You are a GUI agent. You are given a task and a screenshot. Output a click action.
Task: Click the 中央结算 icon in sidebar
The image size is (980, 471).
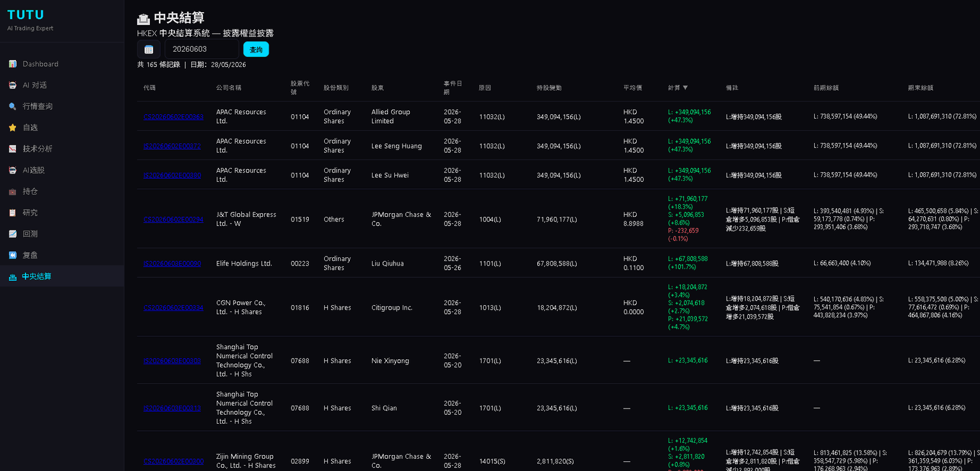[12, 276]
